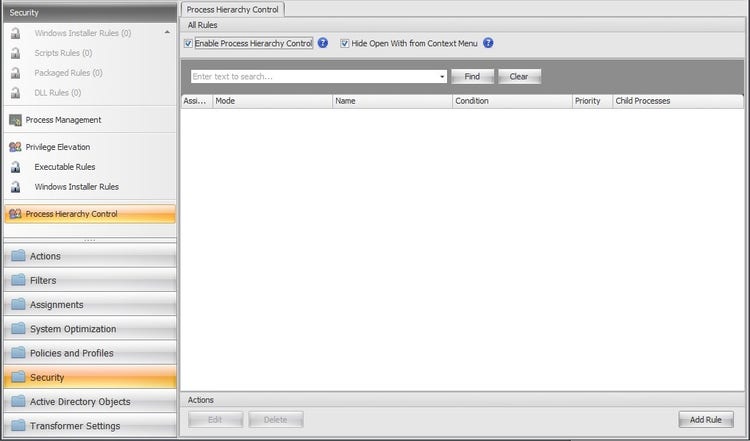The width and height of the screenshot is (750, 441).
Task: Open help for Hide Open With option
Action: click(488, 43)
